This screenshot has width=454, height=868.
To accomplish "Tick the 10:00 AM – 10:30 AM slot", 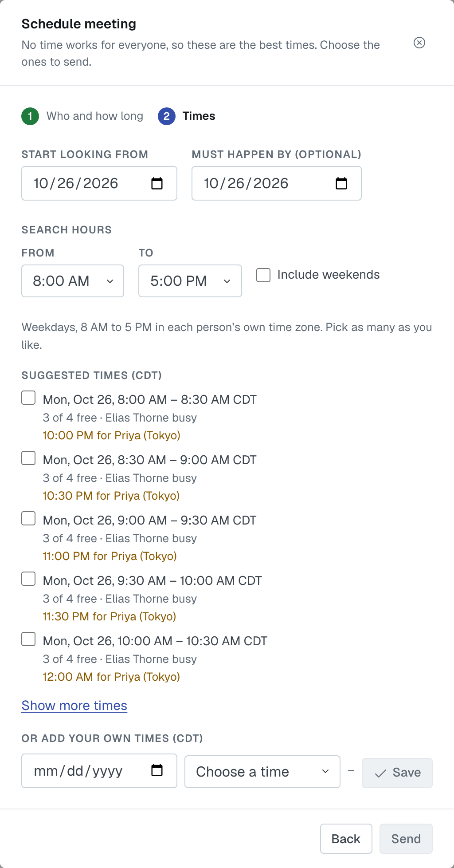I will [28, 639].
